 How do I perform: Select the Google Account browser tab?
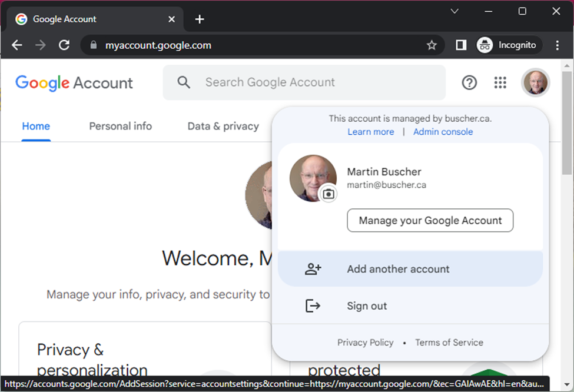click(95, 19)
